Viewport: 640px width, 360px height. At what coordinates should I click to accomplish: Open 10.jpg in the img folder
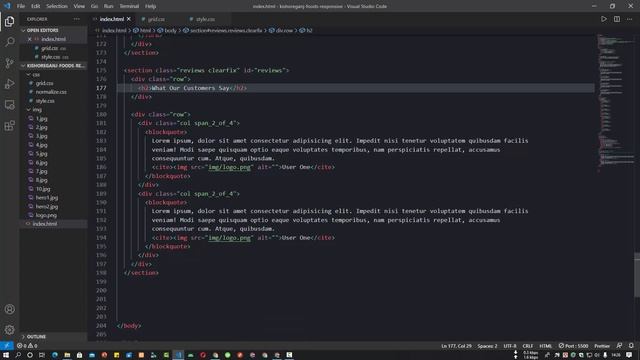pos(53,189)
